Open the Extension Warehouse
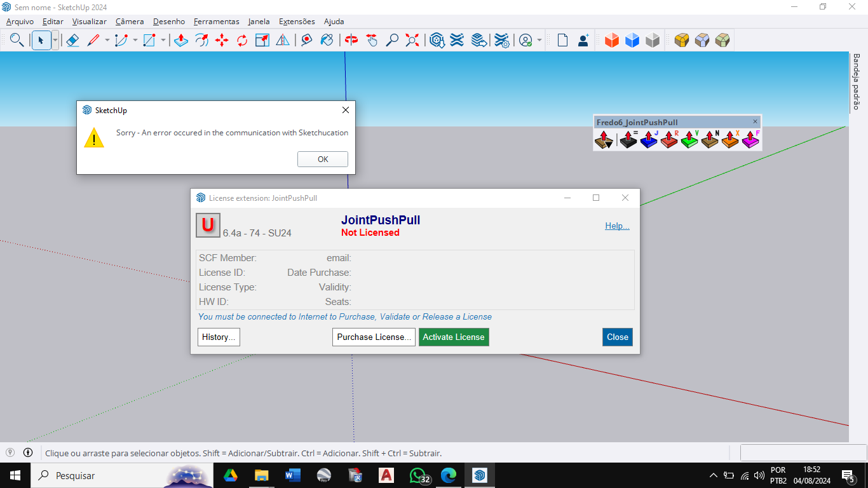868x488 pixels. coord(457,40)
